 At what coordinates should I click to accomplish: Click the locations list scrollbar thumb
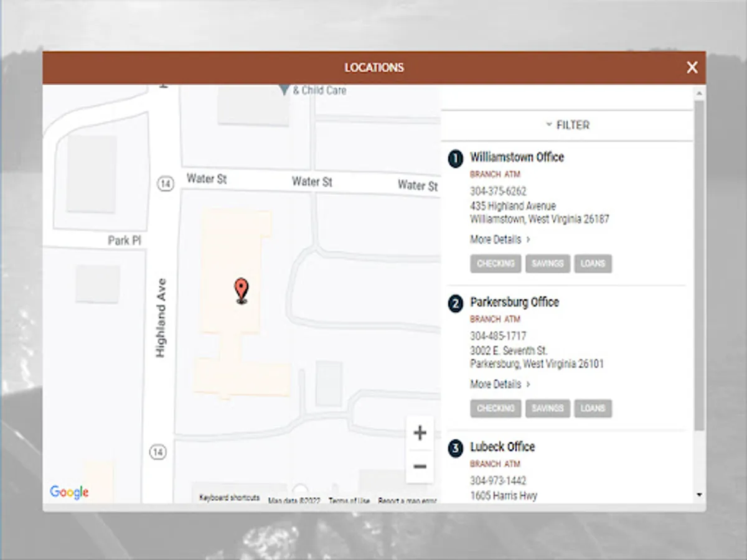(699, 266)
